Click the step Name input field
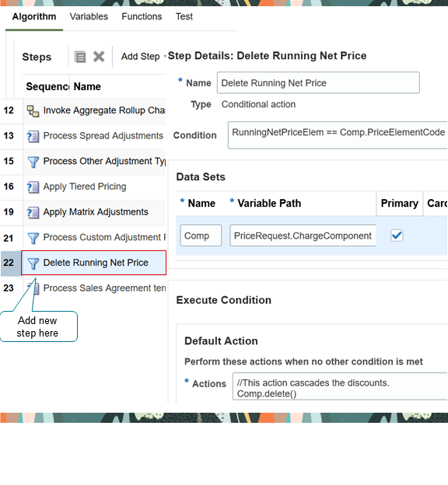Screen dimensions: 448x485 tap(318, 82)
